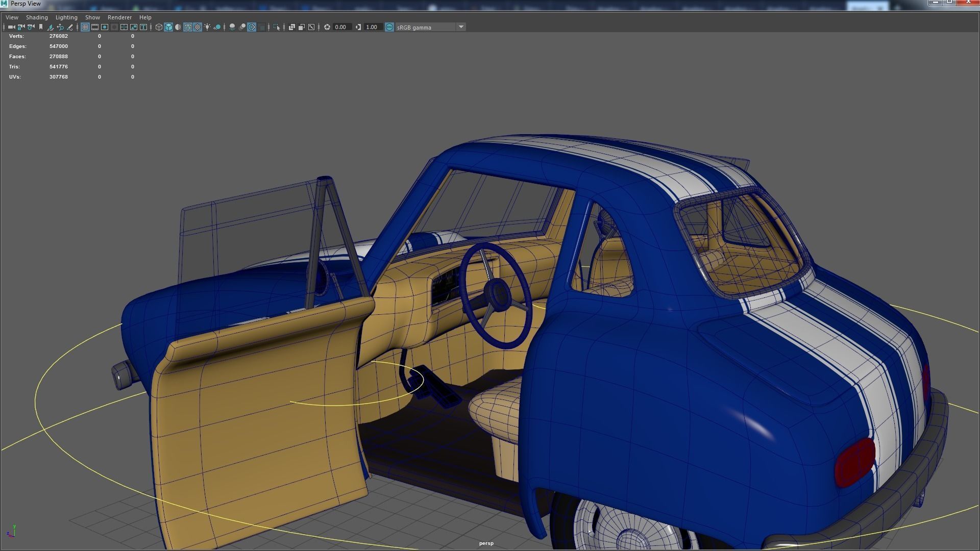Click the UVs count 307768

(59, 77)
